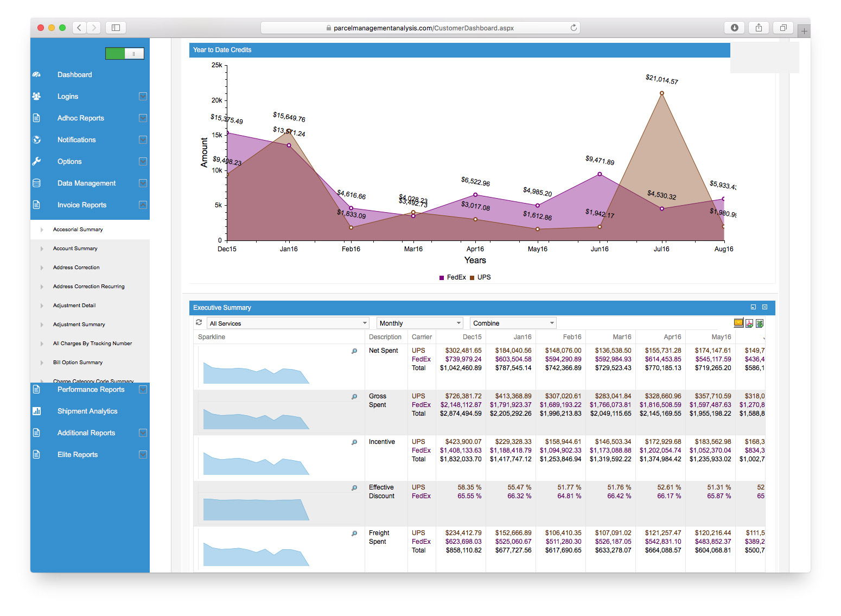Image resolution: width=841 pixels, height=616 pixels.
Task: Click the magnifier icon on Net Spent row
Action: (354, 351)
